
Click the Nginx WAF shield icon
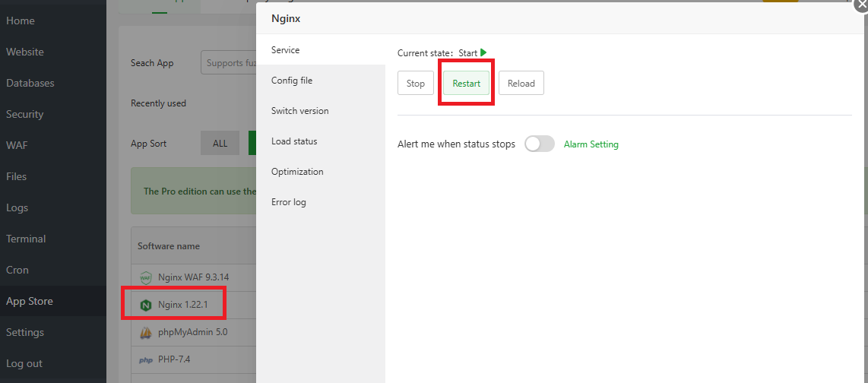[146, 278]
